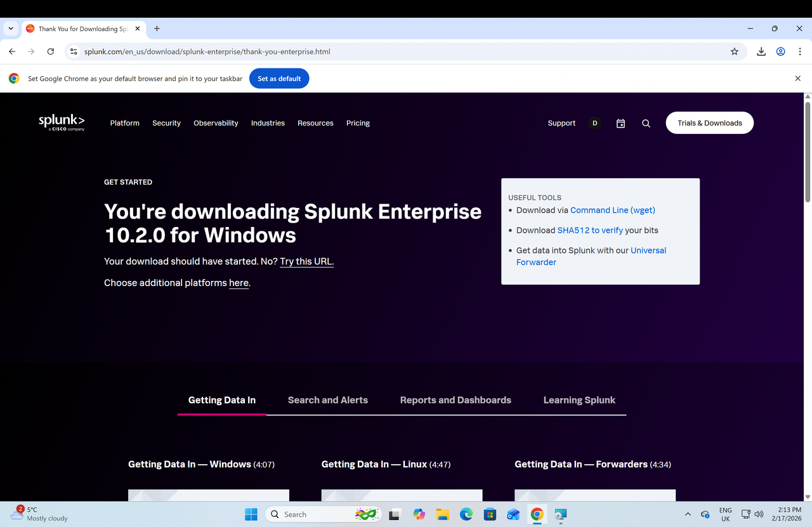Open the Pricing navigation link
The height and width of the screenshot is (527, 812).
[x=358, y=123]
